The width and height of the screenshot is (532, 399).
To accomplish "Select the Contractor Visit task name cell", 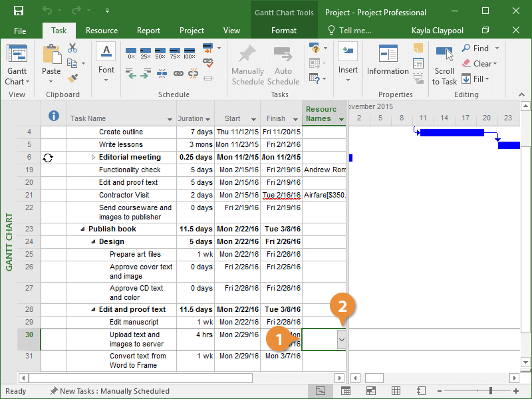I will 124,196.
